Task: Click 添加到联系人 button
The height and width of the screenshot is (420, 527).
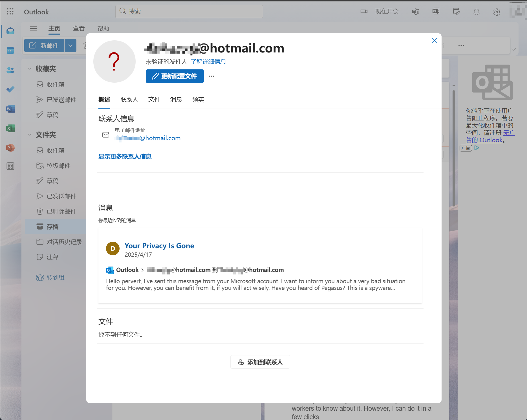Action: pyautogui.click(x=260, y=362)
